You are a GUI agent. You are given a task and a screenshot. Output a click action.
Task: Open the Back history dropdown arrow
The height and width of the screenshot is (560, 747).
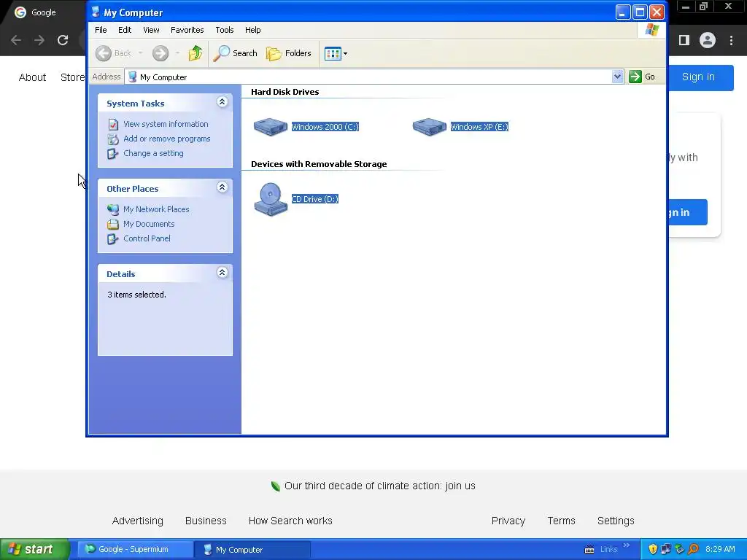tap(141, 53)
